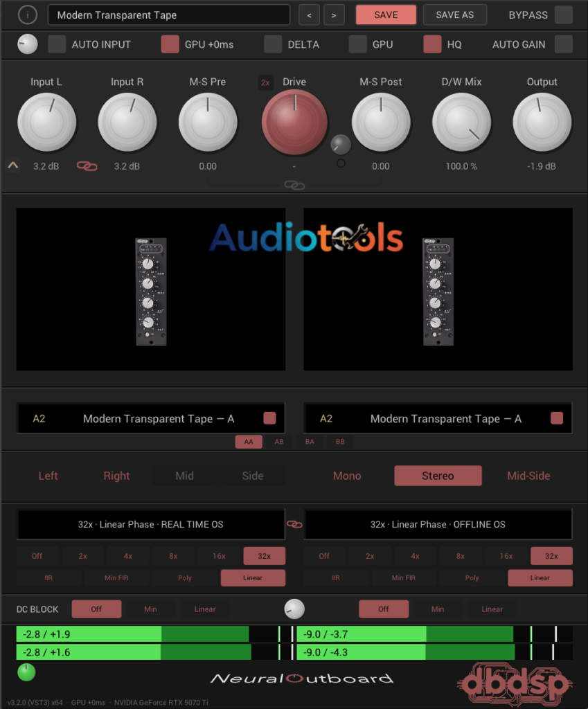The width and height of the screenshot is (588, 709).
Task: Click the oversampling link chain icon
Action: click(294, 524)
